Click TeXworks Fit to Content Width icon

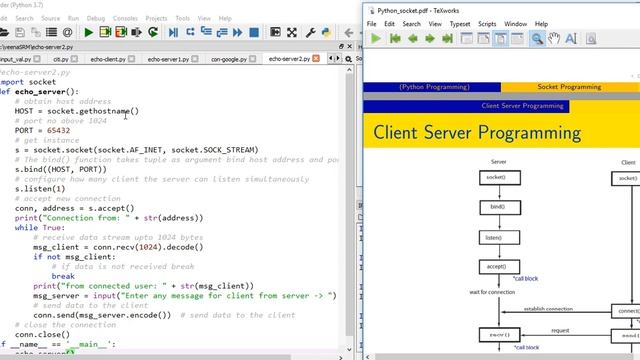[x=518, y=39]
